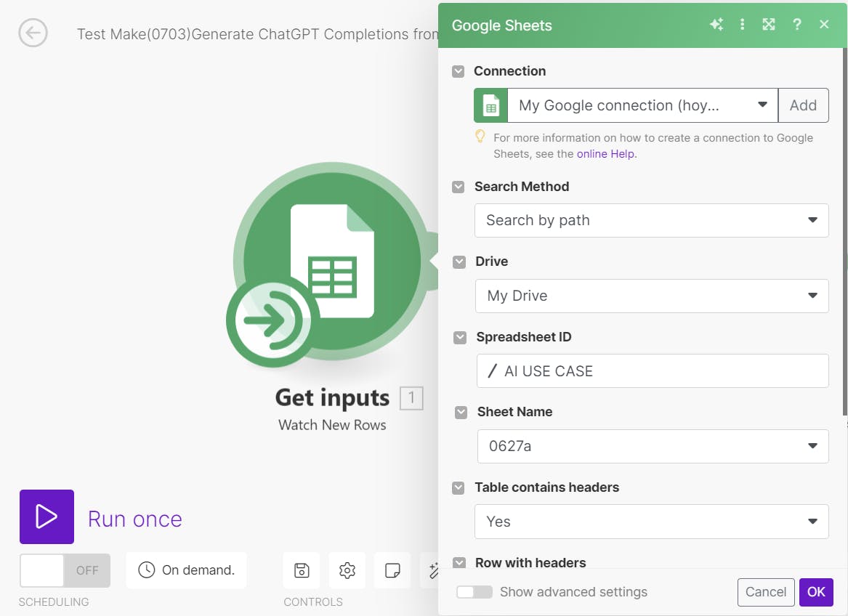This screenshot has width=848, height=616.
Task: Collapse the Drive field toggle
Action: tap(459, 262)
